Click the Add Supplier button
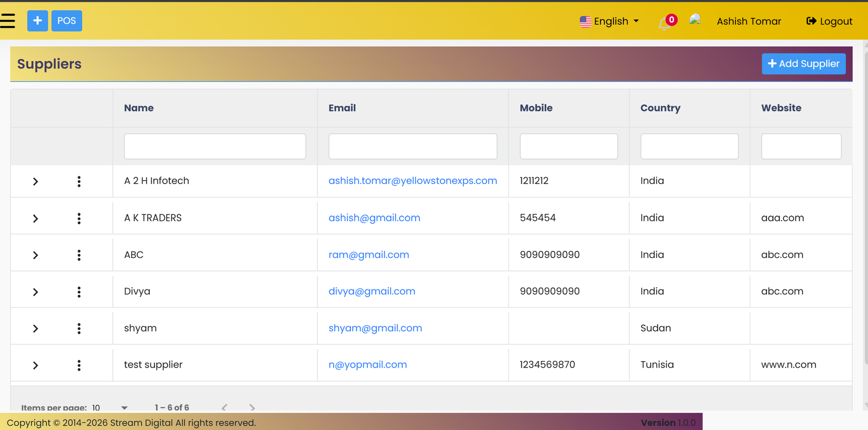The height and width of the screenshot is (430, 868). coord(803,64)
